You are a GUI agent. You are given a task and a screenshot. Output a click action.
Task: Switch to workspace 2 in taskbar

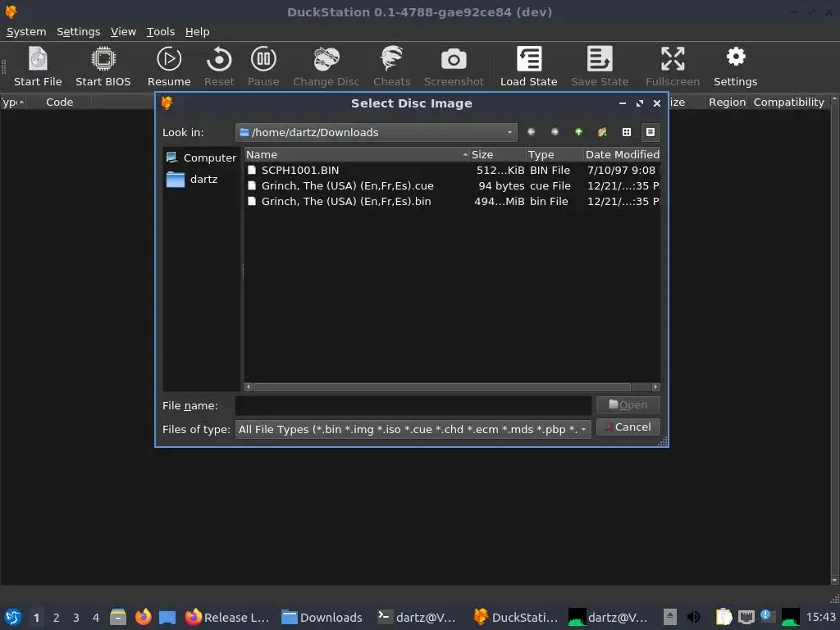(57, 618)
